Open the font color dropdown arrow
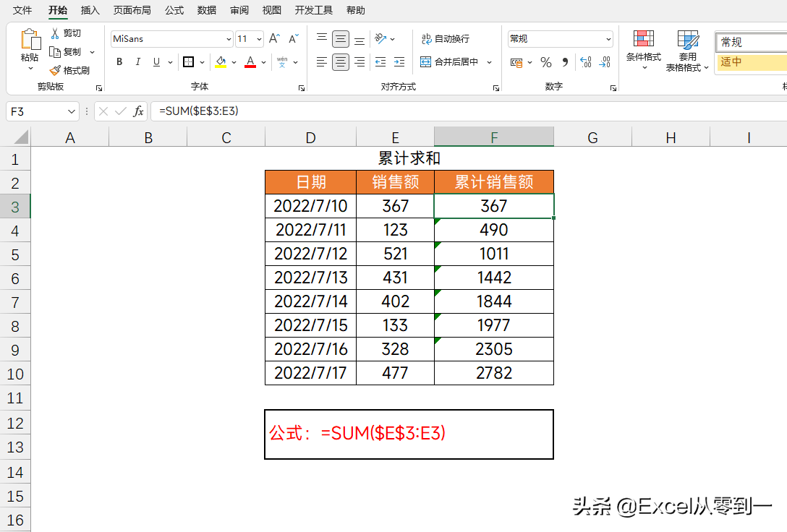 [263, 62]
